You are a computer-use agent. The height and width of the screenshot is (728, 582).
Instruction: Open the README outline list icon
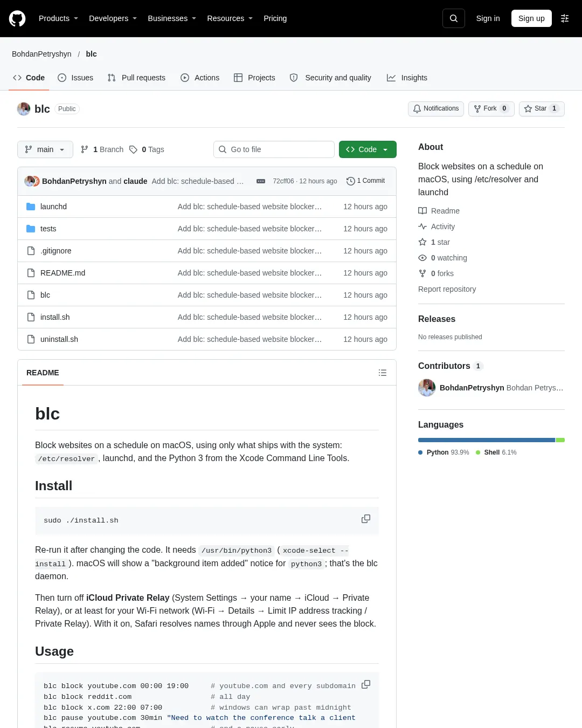(383, 373)
